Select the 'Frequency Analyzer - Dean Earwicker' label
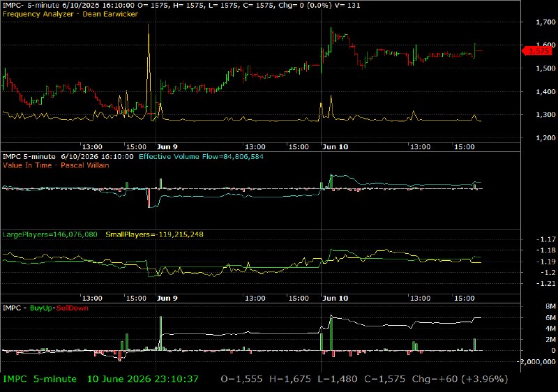 [70, 14]
